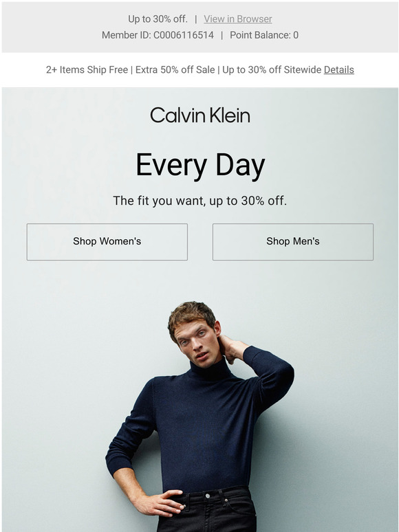
Task: Click the Every Day headline
Action: 200,165
